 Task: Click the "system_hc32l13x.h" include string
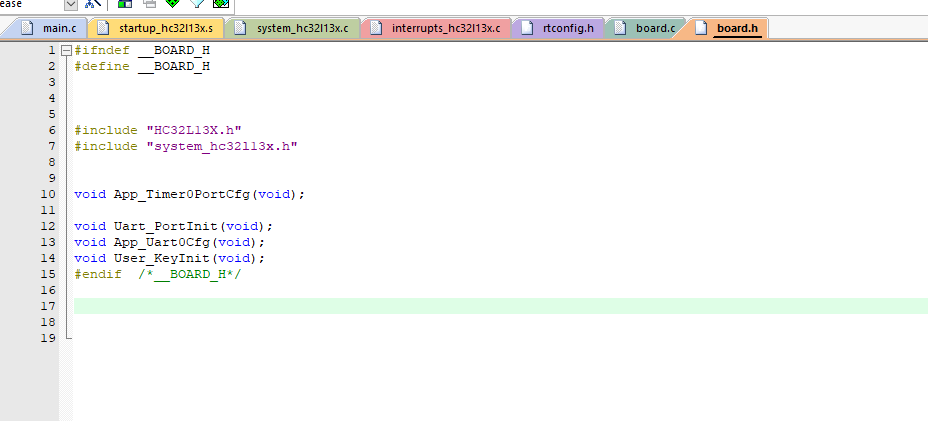[222, 146]
